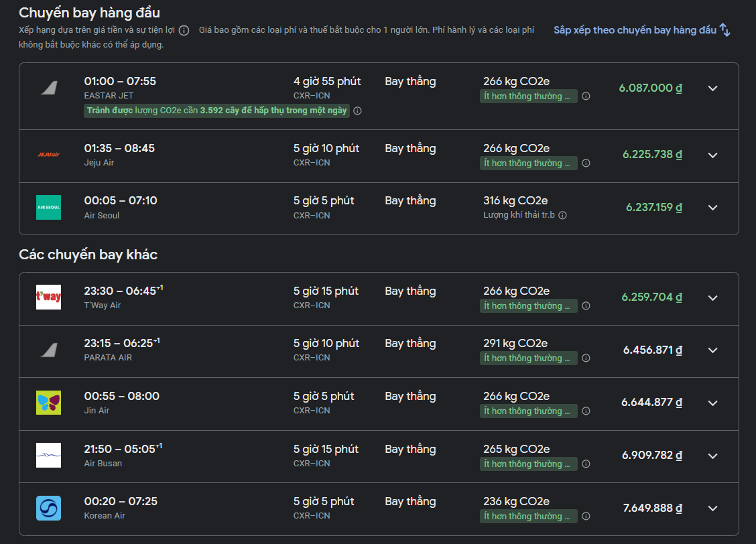Click the Air Busan logo
The image size is (756, 544).
(48, 456)
